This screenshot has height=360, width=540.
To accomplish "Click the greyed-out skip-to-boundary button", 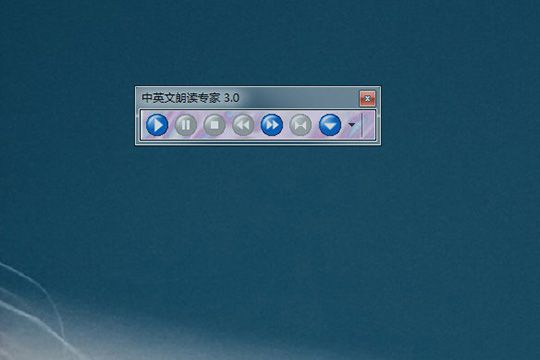I will (x=301, y=125).
